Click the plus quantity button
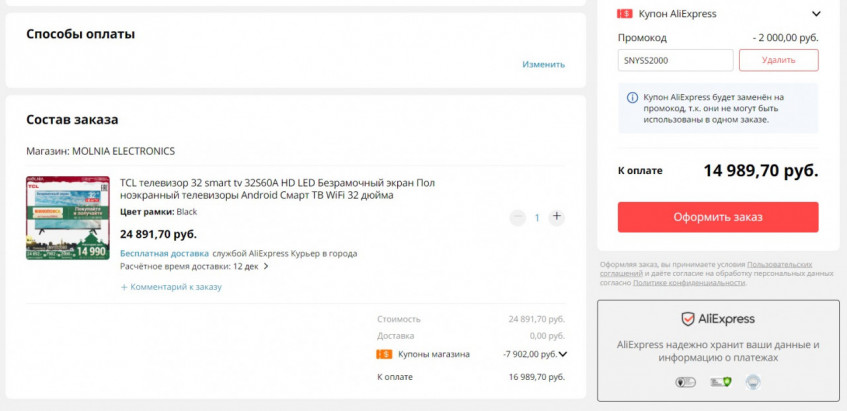Image resolution: width=847 pixels, height=411 pixels. coord(557,217)
